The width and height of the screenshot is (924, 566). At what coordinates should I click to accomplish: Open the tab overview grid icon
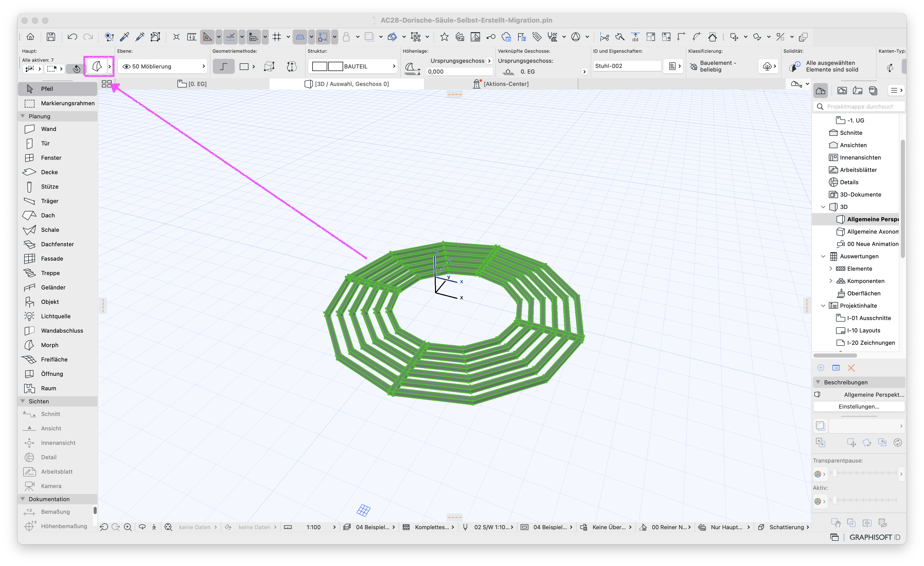coord(106,84)
